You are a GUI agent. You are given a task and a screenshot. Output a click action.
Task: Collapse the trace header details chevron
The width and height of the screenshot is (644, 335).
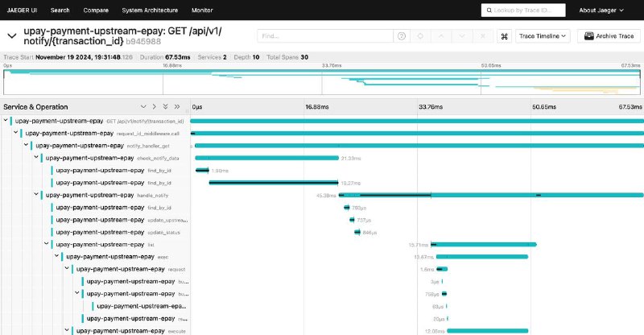(12, 36)
